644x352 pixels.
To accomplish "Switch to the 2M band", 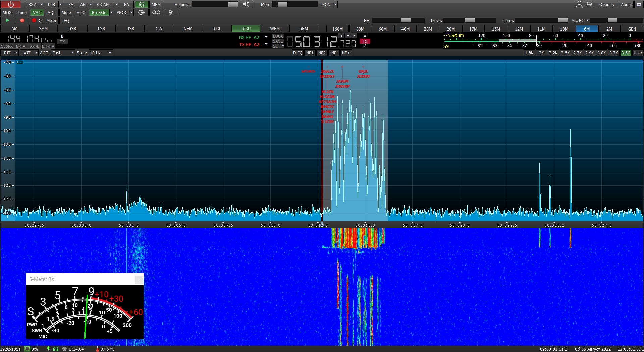I will click(x=609, y=29).
